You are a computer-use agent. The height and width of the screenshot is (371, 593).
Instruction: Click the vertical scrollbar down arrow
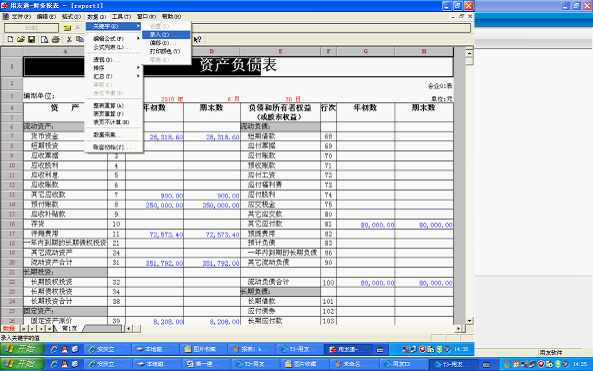tap(469, 321)
